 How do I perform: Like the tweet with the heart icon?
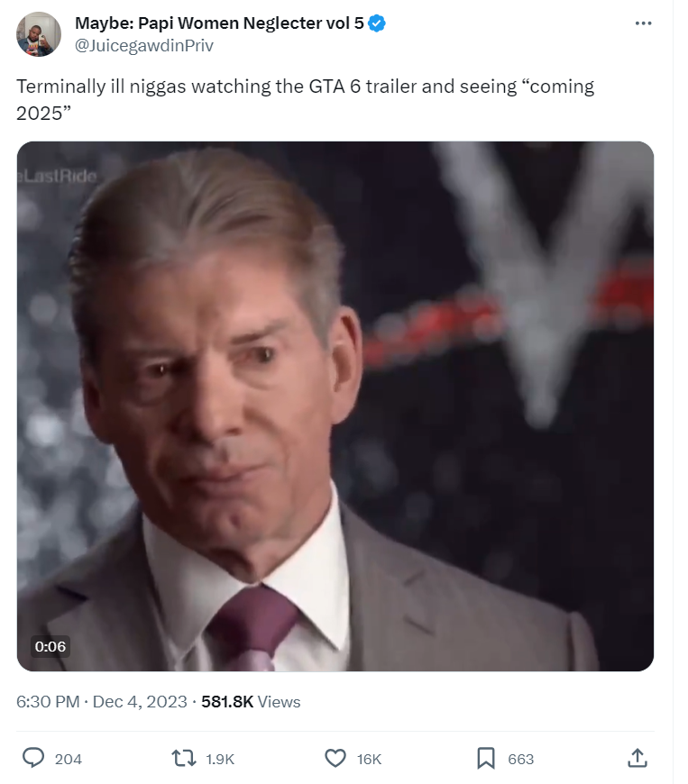point(335,758)
